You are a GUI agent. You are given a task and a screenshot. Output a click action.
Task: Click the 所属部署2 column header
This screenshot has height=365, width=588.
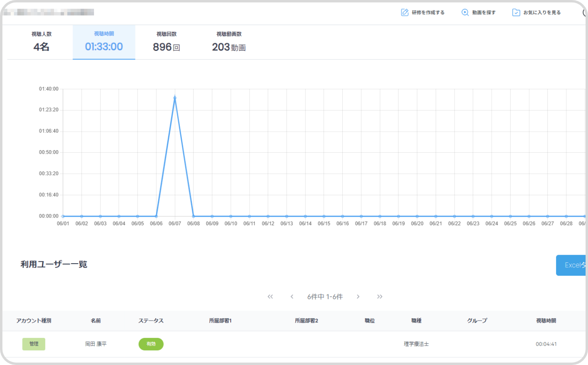[x=307, y=321]
